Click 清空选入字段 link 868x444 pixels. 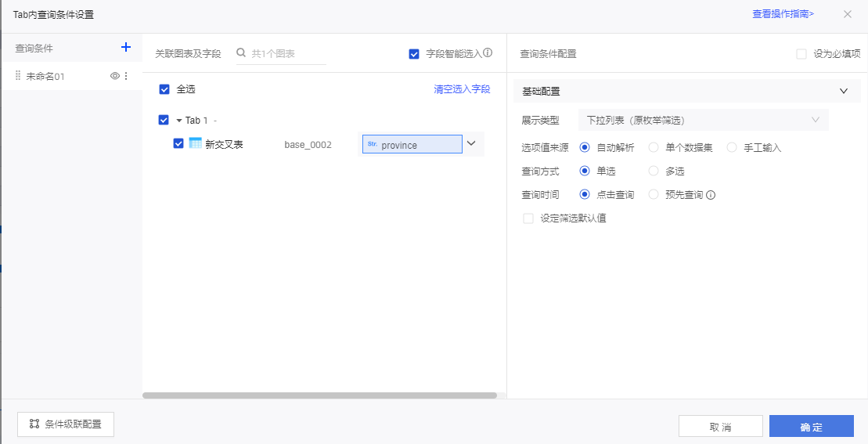point(462,89)
